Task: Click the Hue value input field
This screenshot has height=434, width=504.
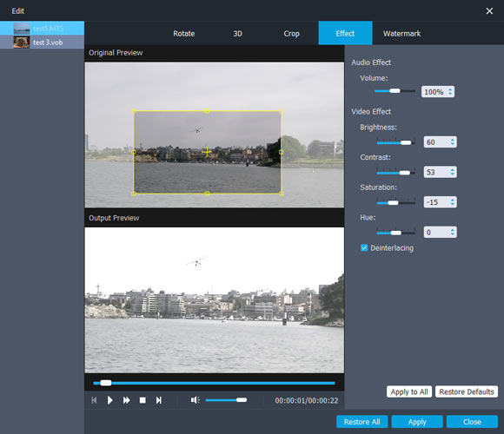Action: (x=436, y=232)
